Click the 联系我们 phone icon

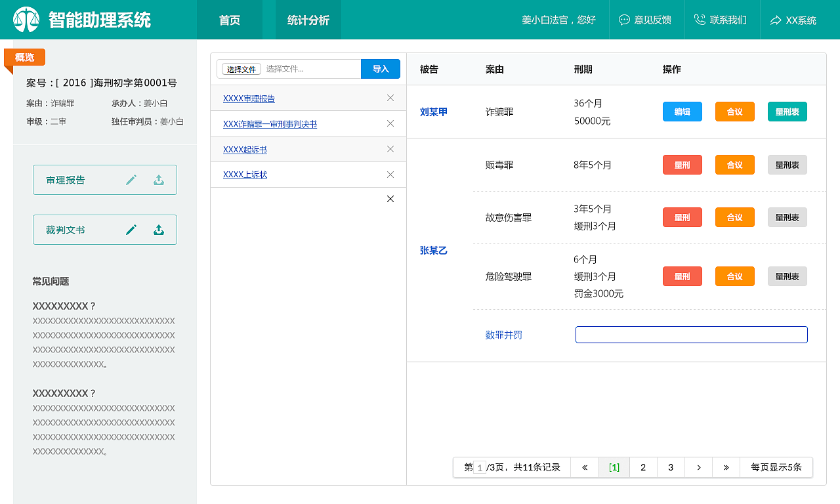click(700, 20)
